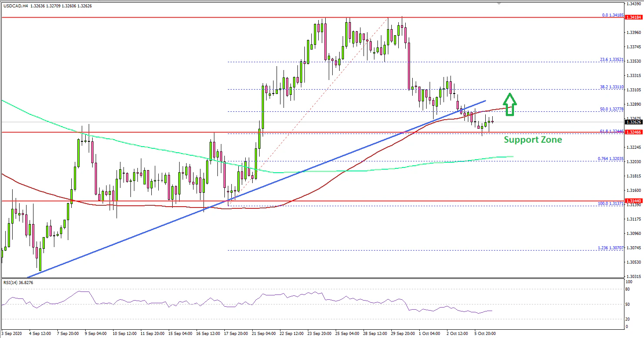Click the black current price tag 1.32626
Screen dimensions: 644x338
[x=634, y=122]
